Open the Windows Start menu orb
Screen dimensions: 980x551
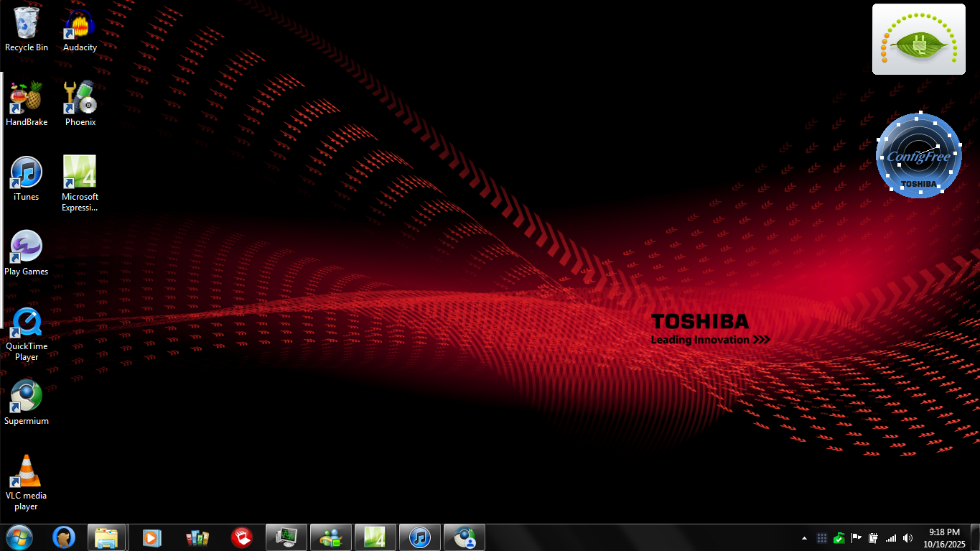coord(19,537)
